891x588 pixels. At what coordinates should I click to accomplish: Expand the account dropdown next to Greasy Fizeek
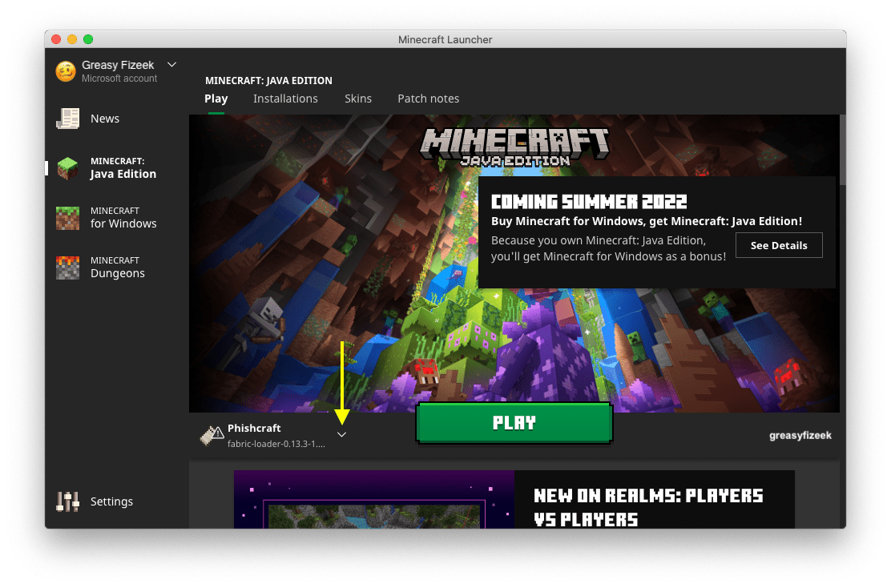tap(171, 64)
